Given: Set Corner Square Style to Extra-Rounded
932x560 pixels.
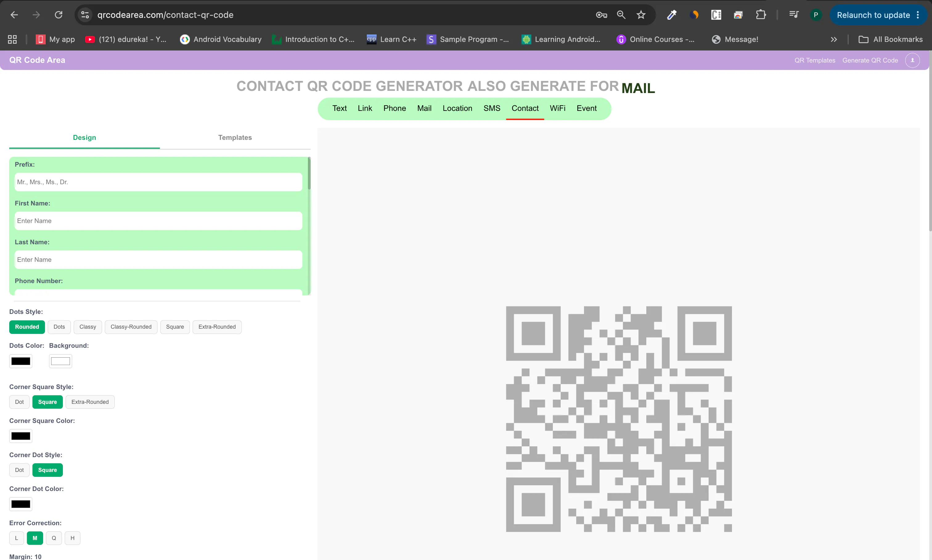Looking at the screenshot, I should (90, 402).
